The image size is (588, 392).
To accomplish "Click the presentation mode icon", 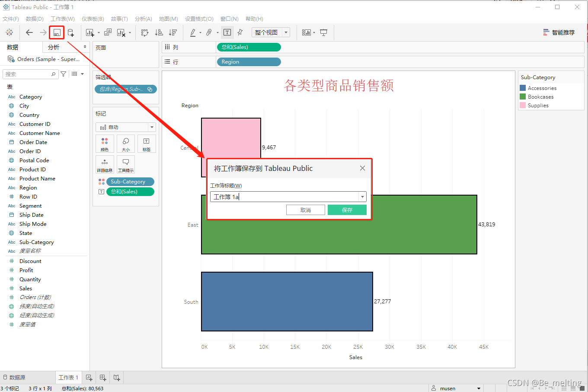I will (324, 32).
